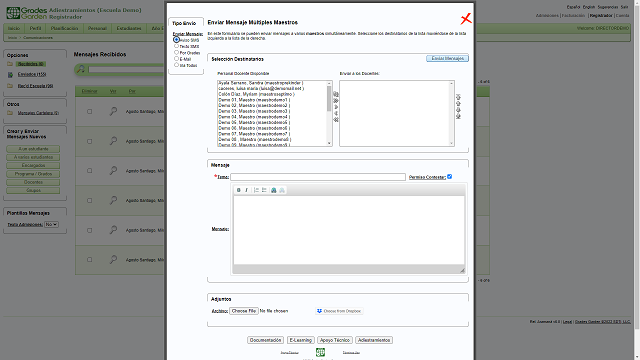Insert bulleted list in message editor

coord(264,190)
